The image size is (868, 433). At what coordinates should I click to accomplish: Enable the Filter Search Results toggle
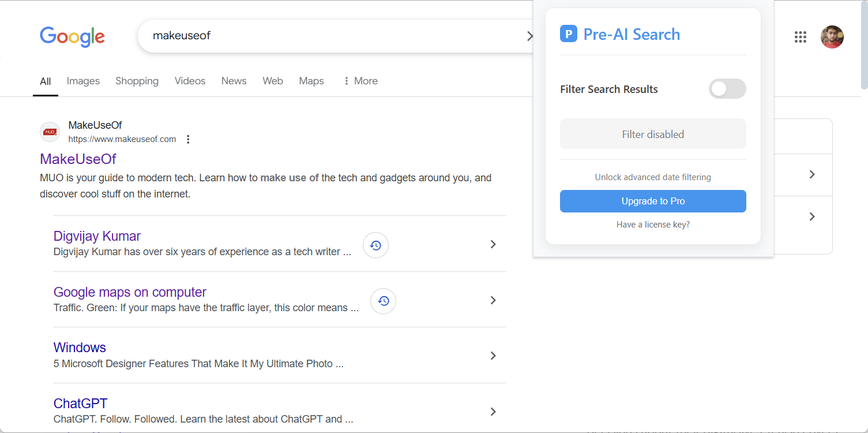click(x=727, y=89)
